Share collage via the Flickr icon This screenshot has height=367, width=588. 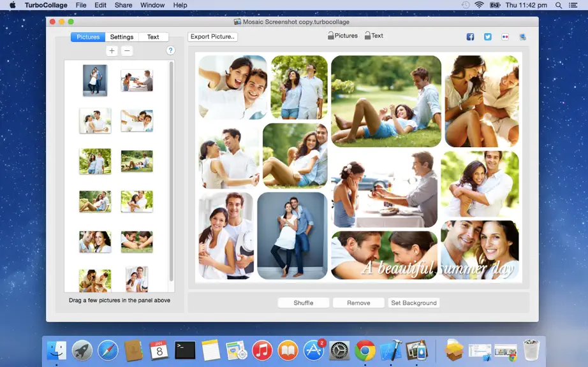pyautogui.click(x=505, y=37)
